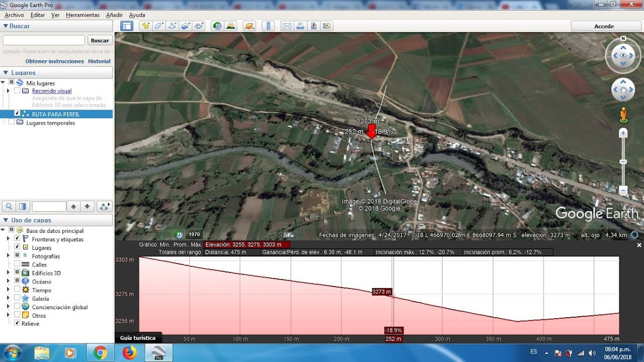Screen dimensions: 644x362
Task: Open the Obtener instrucciones link
Action: pos(55,61)
